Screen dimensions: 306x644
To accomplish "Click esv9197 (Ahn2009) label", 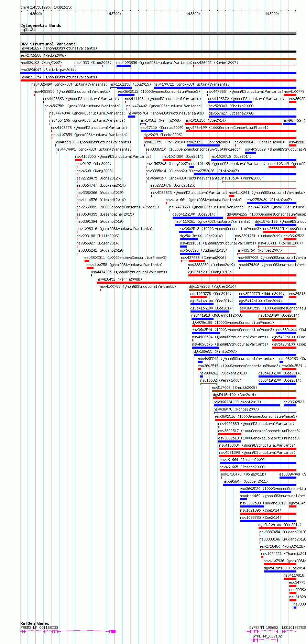I will click(94, 164).
